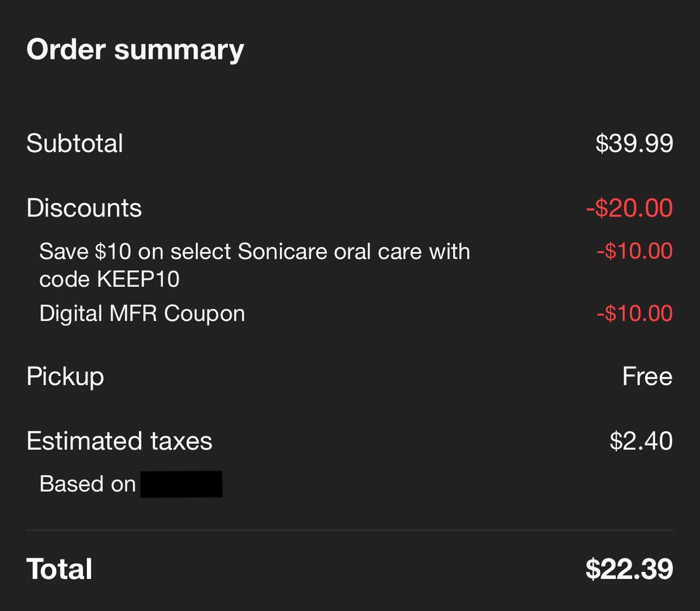700x611 pixels.
Task: Click the Order summary heading
Action: tap(135, 50)
